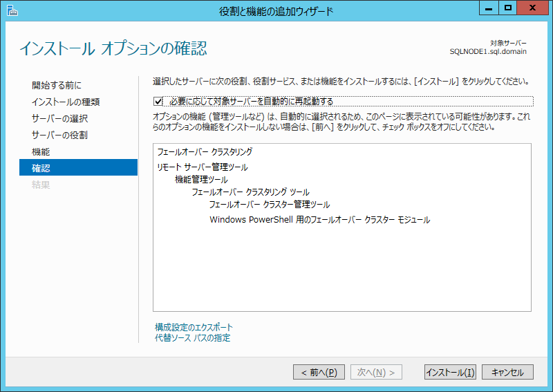
Task: Select フェールオーバー クラスタリング ツール entry
Action: click(x=250, y=192)
